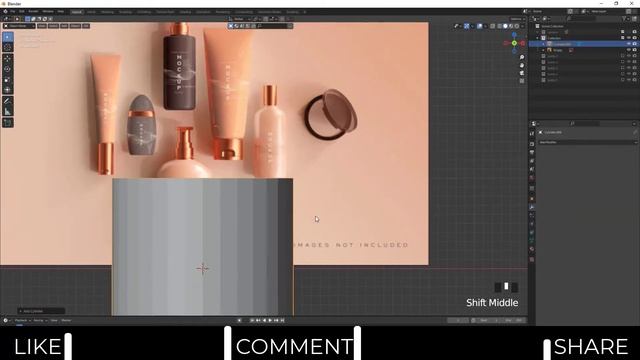640x360 pixels.
Task: Toggle X-ray mode in viewport header
Action: coord(492,26)
